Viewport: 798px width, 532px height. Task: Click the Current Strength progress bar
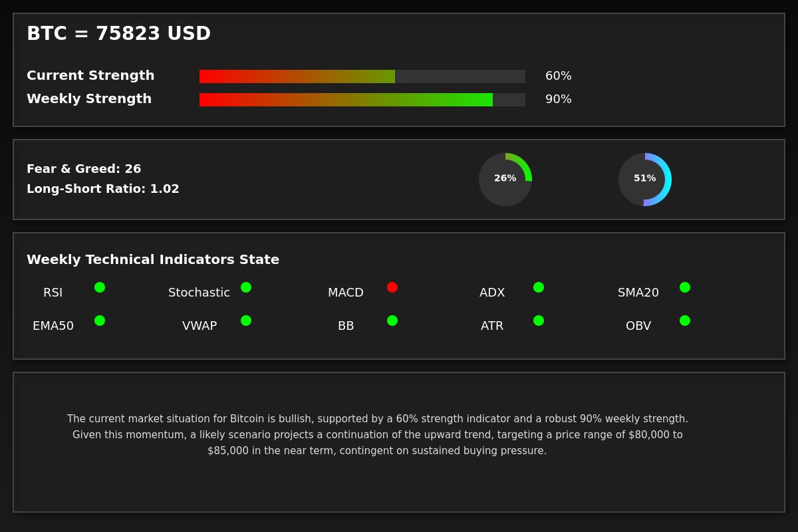[362, 76]
